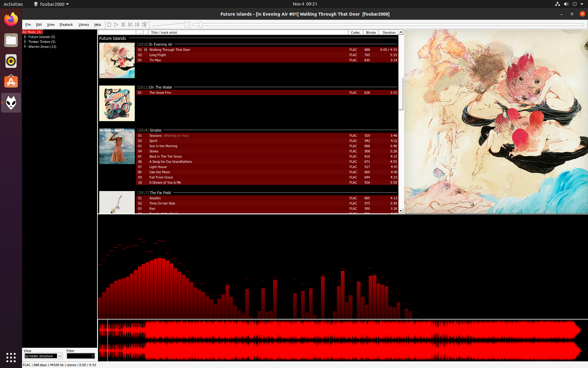Open the 'by folder structure' view dropdown

[43, 356]
